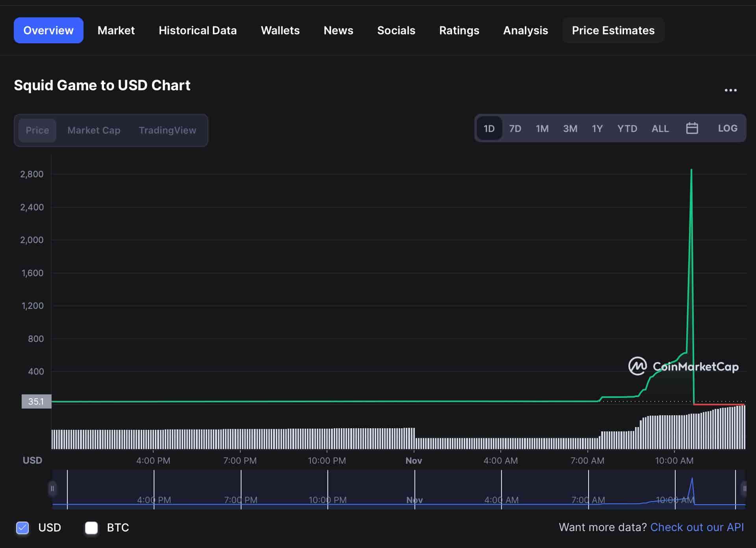
Task: Select the 3M time range
Action: (x=570, y=128)
